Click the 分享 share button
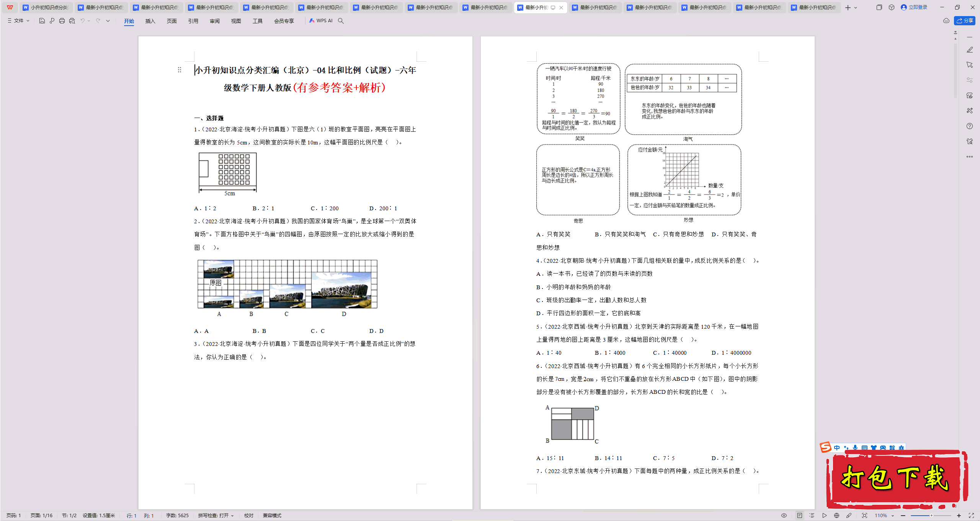The height and width of the screenshot is (521, 980). pos(965,21)
